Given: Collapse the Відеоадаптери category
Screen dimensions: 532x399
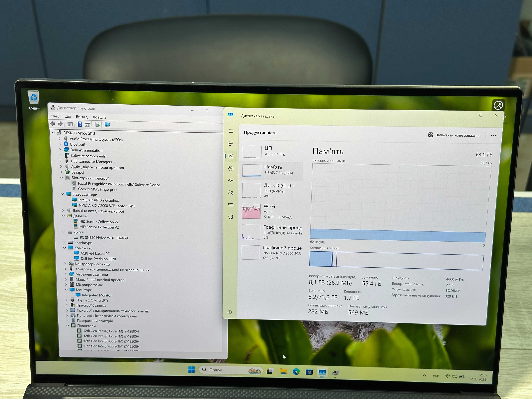Looking at the screenshot, I should pos(62,194).
